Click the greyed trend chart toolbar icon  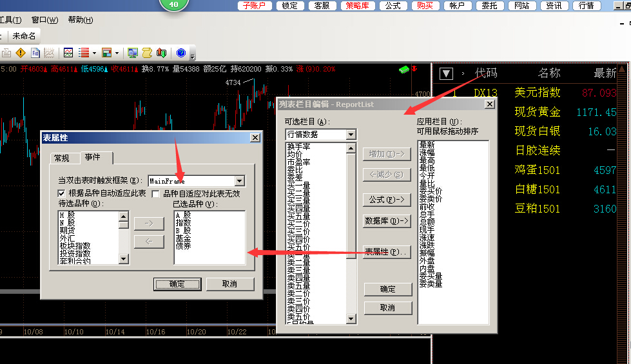coord(49,53)
